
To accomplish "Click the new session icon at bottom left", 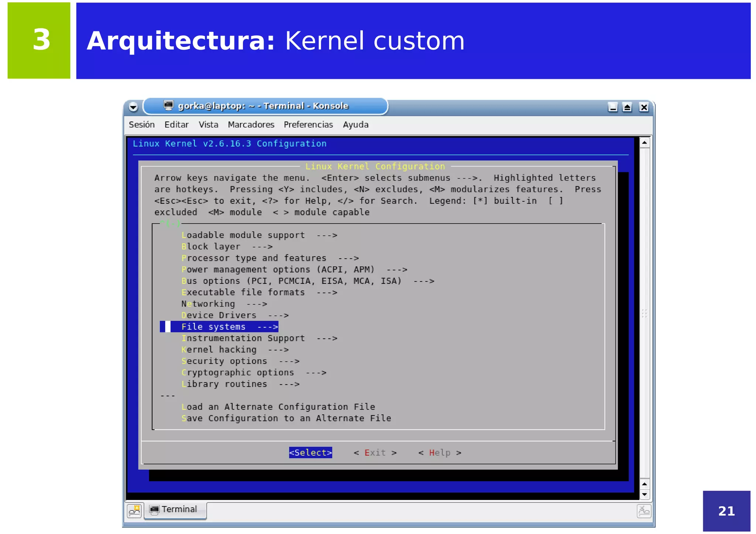I will pos(134,511).
